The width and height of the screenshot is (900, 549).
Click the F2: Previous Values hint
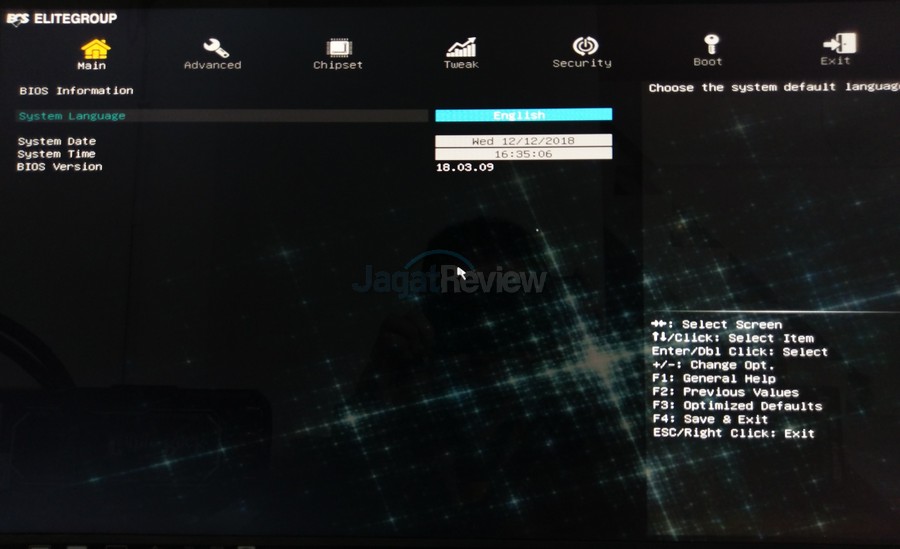[x=725, y=393]
